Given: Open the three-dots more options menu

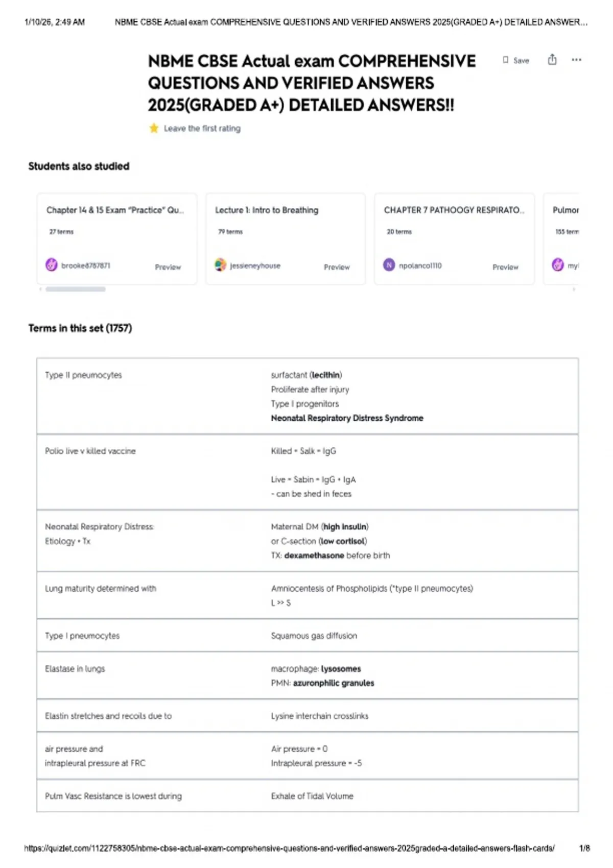Looking at the screenshot, I should point(576,60).
